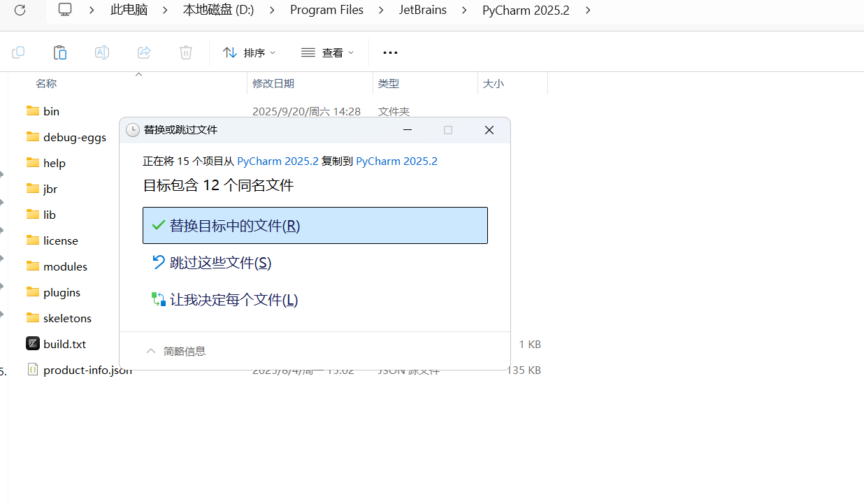Go to 本地磁盘 (D:) breadcrumb

tap(218, 10)
